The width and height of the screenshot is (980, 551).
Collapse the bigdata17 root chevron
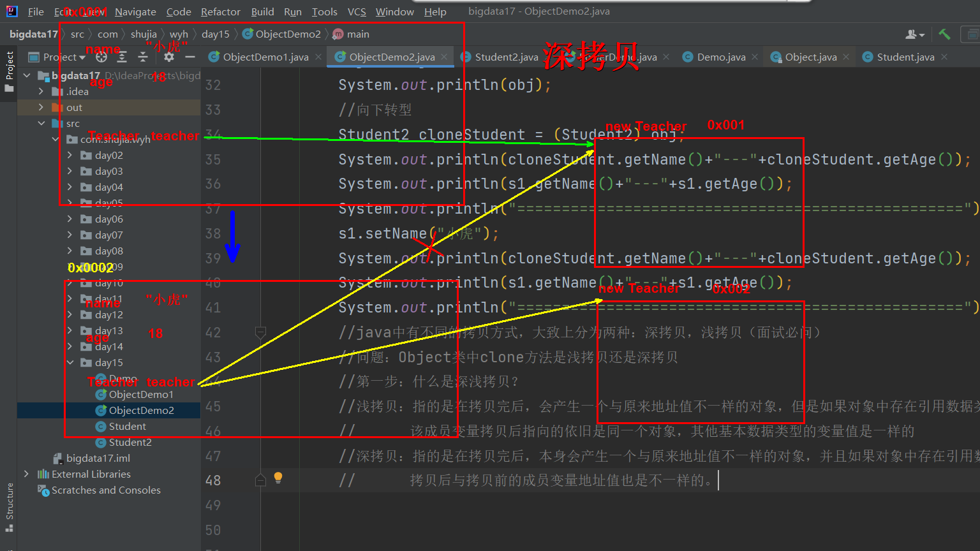(x=26, y=75)
